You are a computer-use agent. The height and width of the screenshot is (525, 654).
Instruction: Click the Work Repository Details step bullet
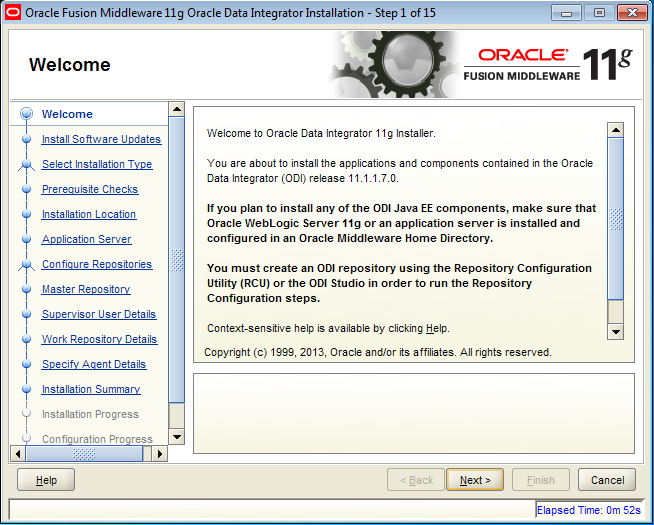(x=26, y=339)
